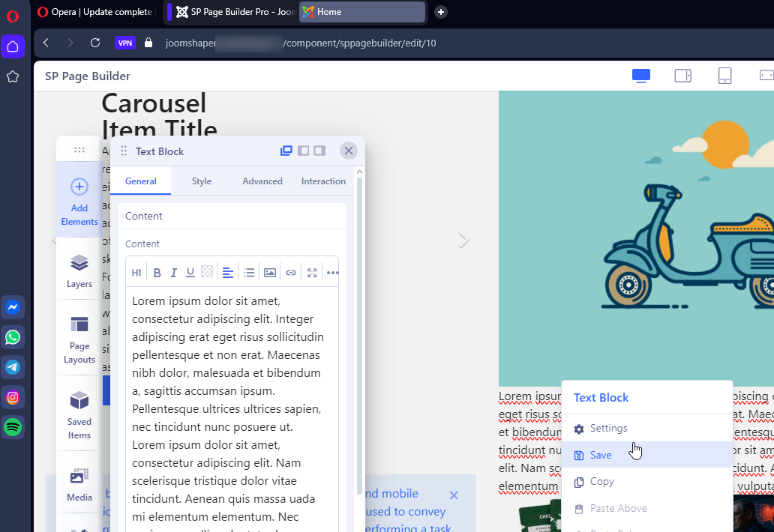
Task: Go to next carousel slide arrow
Action: pos(463,240)
